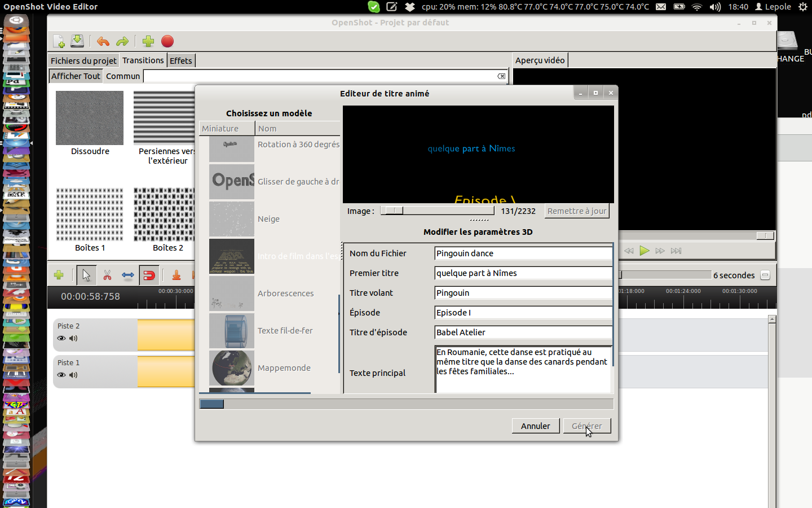Switch to the Effets tab
Viewport: 812px width, 508px height.
click(180, 60)
